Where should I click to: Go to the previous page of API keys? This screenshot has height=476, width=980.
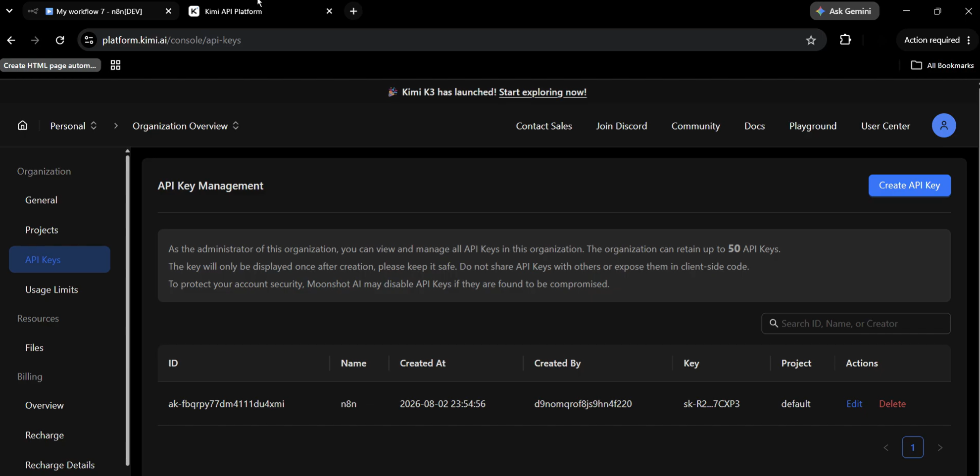tap(886, 447)
